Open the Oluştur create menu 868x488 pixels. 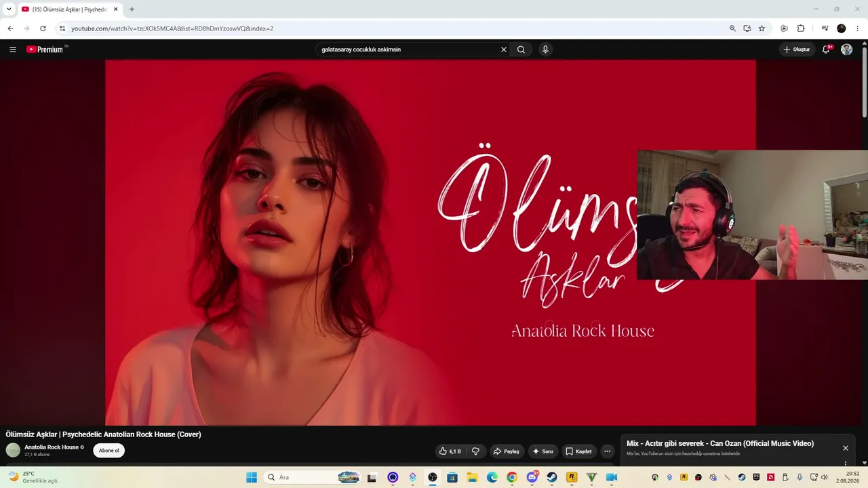pos(796,49)
